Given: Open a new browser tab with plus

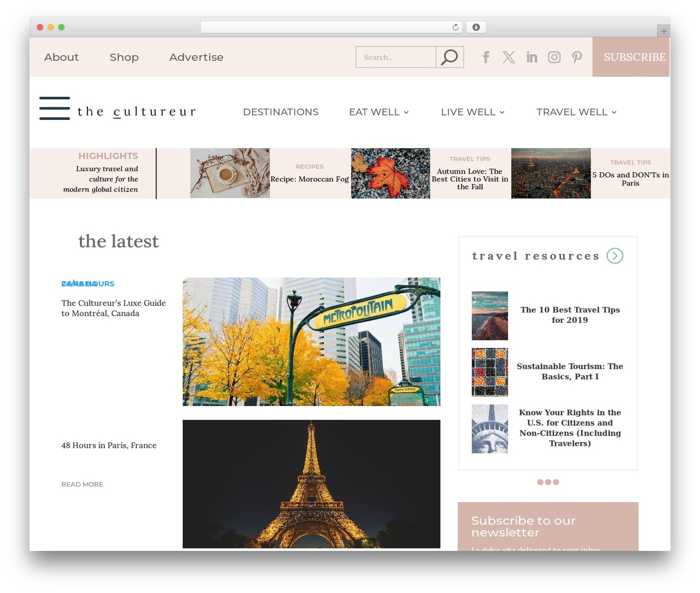Looking at the screenshot, I should [663, 31].
